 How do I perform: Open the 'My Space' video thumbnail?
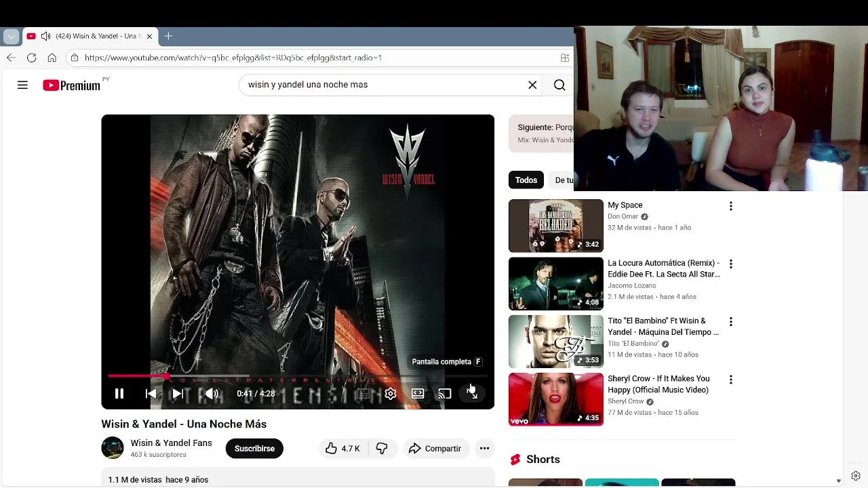coord(555,226)
